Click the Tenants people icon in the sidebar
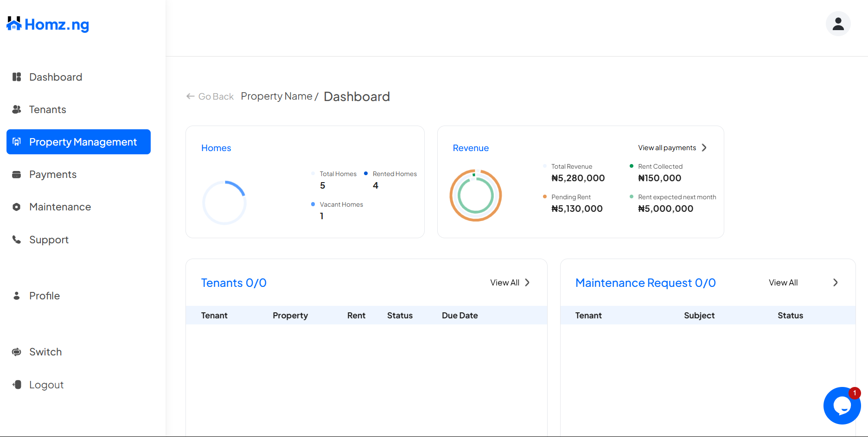This screenshot has width=868, height=437. pos(17,109)
